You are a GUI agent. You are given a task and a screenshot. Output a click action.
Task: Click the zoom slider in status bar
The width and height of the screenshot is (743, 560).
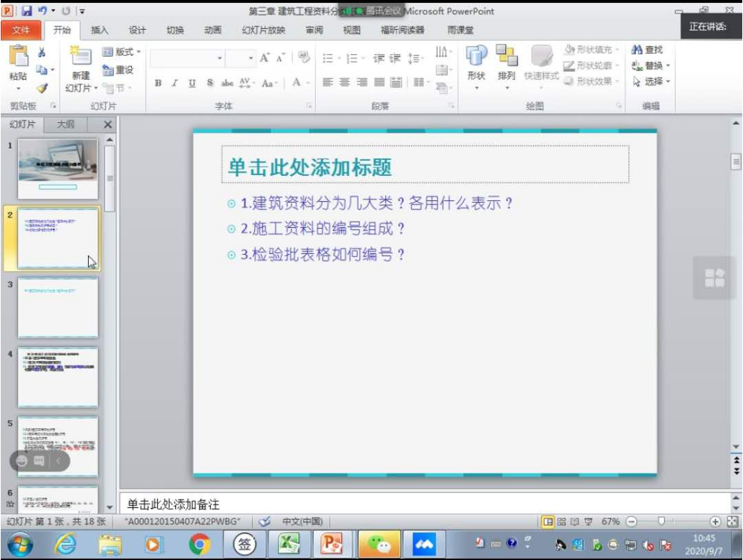click(x=661, y=522)
